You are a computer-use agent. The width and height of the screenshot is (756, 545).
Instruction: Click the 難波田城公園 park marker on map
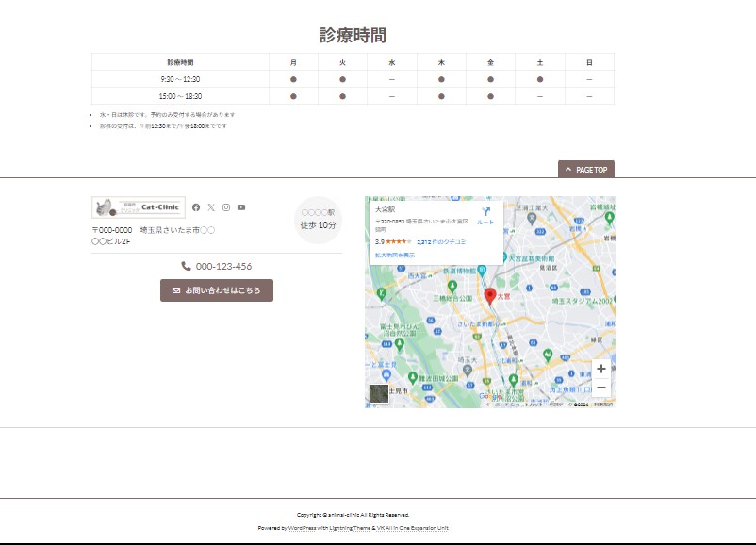[x=412, y=378]
